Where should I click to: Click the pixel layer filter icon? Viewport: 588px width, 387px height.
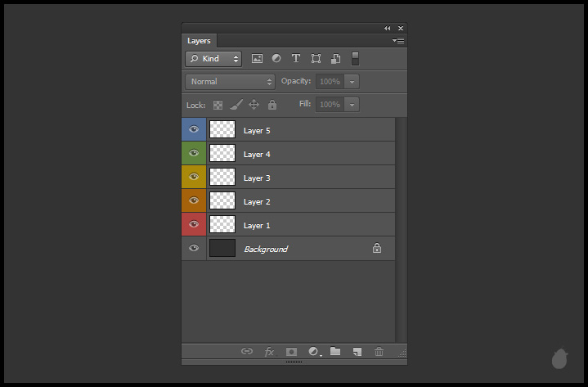pyautogui.click(x=257, y=59)
